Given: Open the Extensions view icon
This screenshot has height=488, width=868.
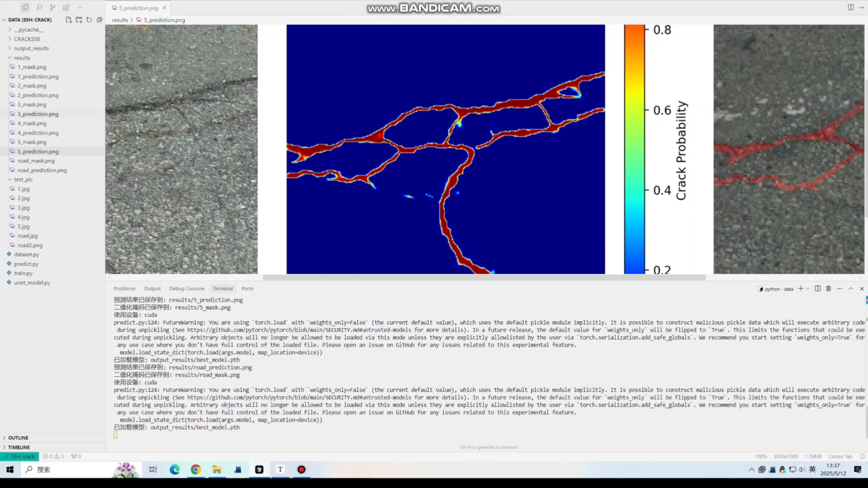Looking at the screenshot, I should (66, 7).
